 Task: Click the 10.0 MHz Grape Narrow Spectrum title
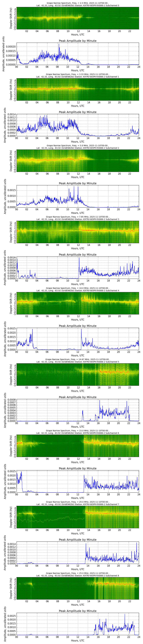click(78, 288)
